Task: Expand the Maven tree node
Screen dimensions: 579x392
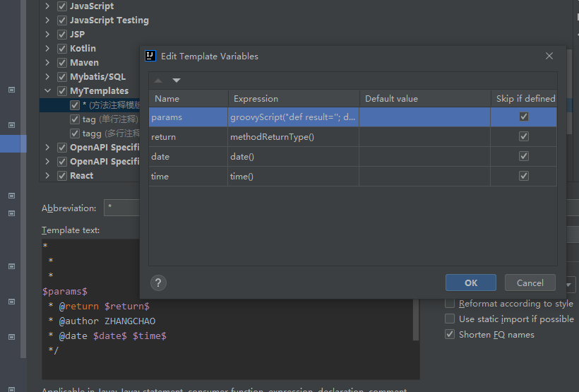Action: tap(47, 63)
